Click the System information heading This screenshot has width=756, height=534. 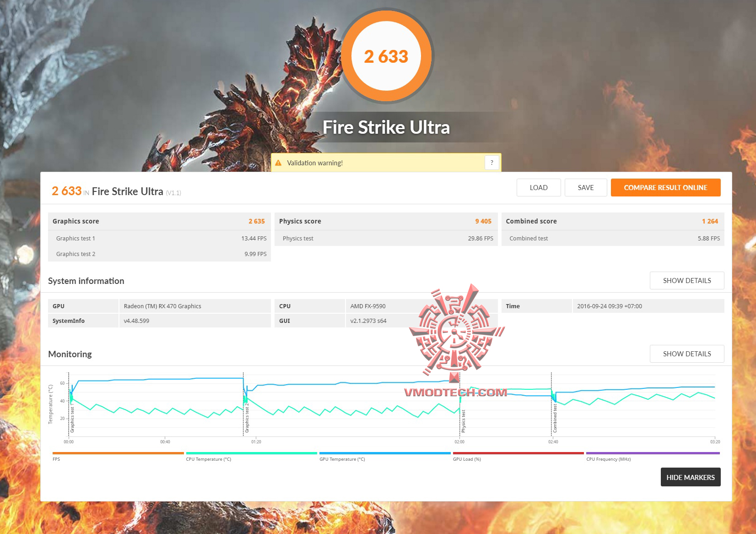[x=86, y=281]
